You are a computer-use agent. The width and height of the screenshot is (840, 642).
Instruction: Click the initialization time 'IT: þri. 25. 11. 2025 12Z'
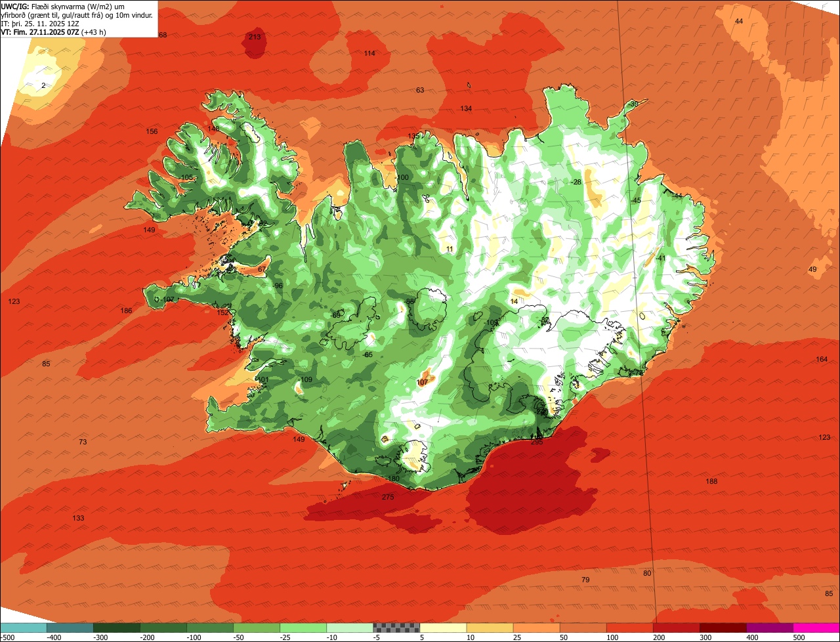[x=40, y=23]
